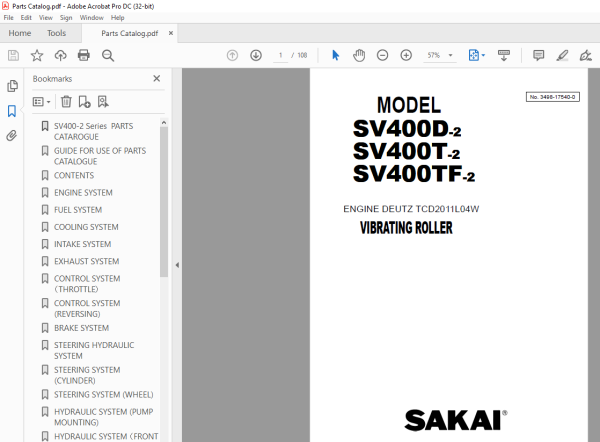The width and height of the screenshot is (600, 442).
Task: Select the Parts Catalog.pdf document tab
Action: click(129, 33)
